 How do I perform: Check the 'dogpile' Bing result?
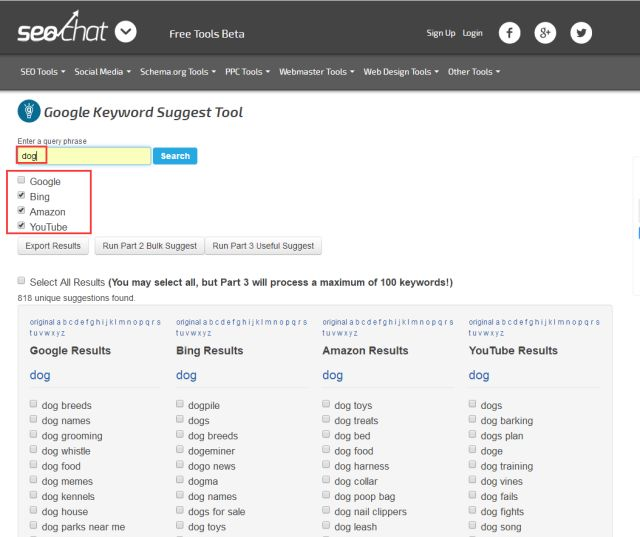pos(180,404)
